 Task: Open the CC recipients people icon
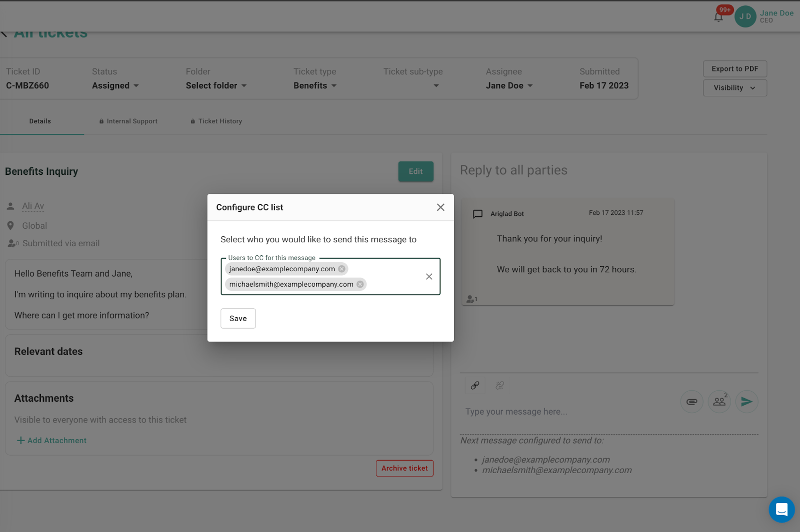(x=719, y=402)
